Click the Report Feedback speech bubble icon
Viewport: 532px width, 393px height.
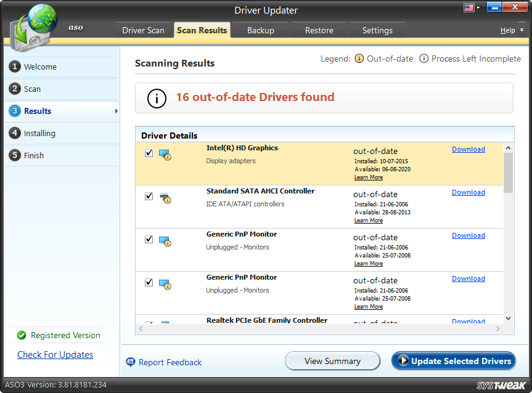pos(130,362)
